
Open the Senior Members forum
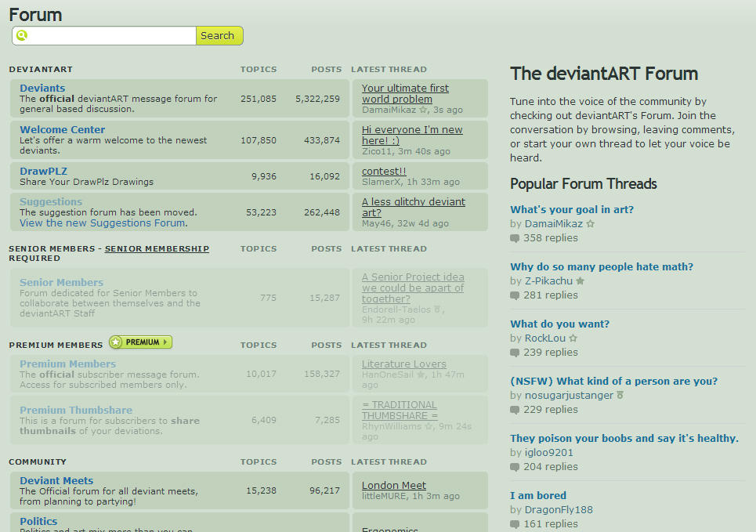click(x=61, y=282)
